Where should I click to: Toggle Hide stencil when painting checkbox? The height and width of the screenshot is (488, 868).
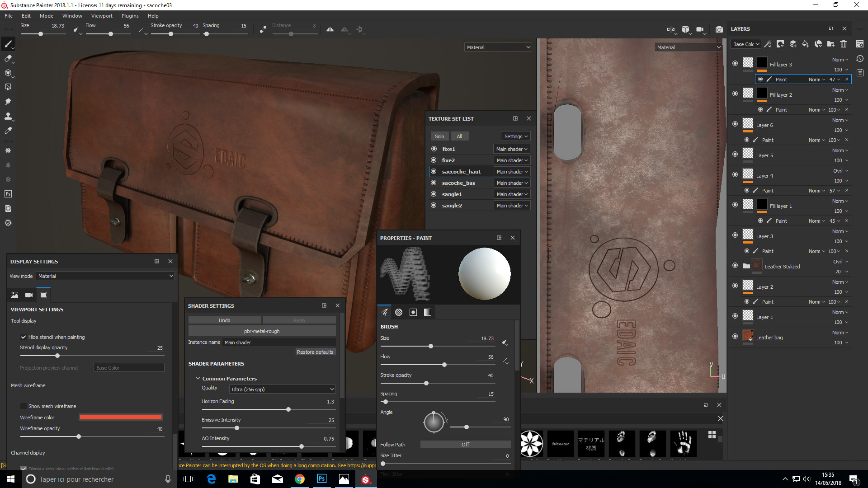click(23, 337)
